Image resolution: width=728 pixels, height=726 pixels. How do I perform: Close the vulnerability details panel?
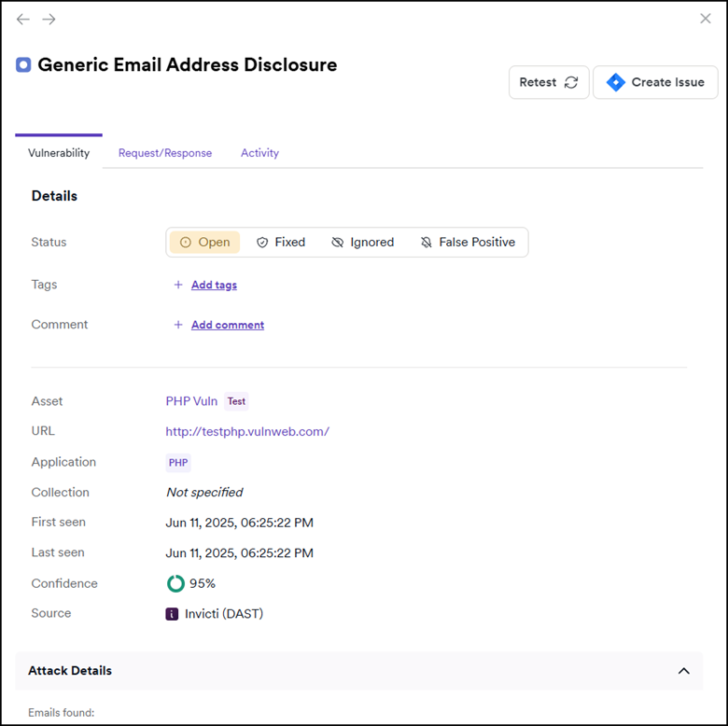pos(706,19)
